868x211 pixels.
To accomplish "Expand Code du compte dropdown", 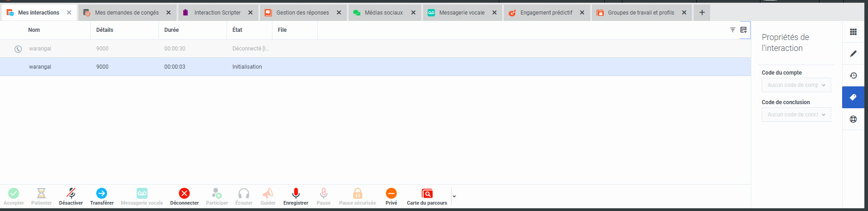I will [x=796, y=85].
